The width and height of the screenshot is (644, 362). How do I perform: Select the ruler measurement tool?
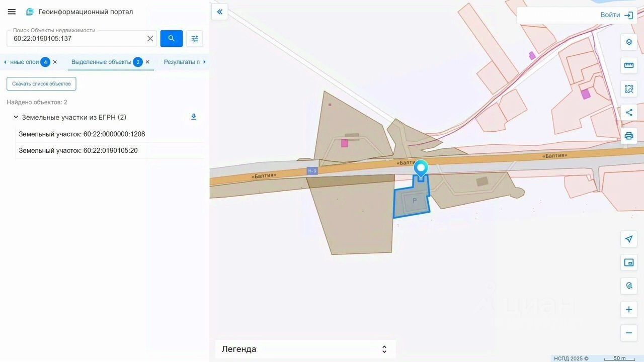629,65
